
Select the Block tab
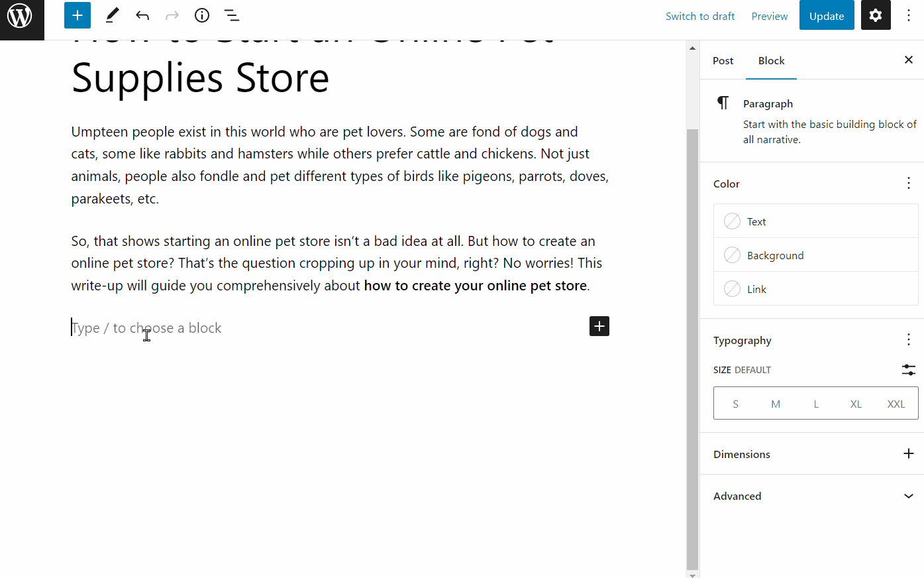771,60
